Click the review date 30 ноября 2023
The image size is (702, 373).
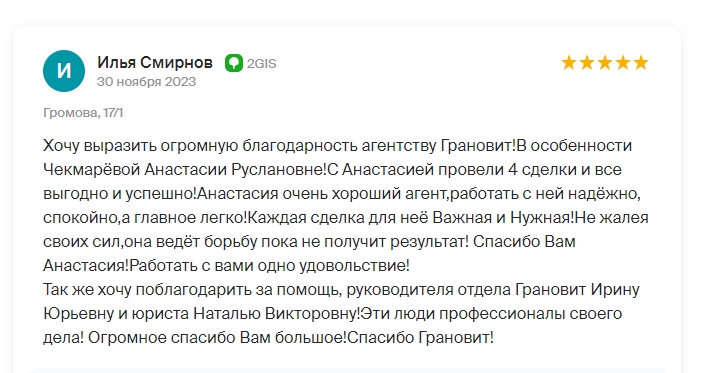click(x=146, y=81)
